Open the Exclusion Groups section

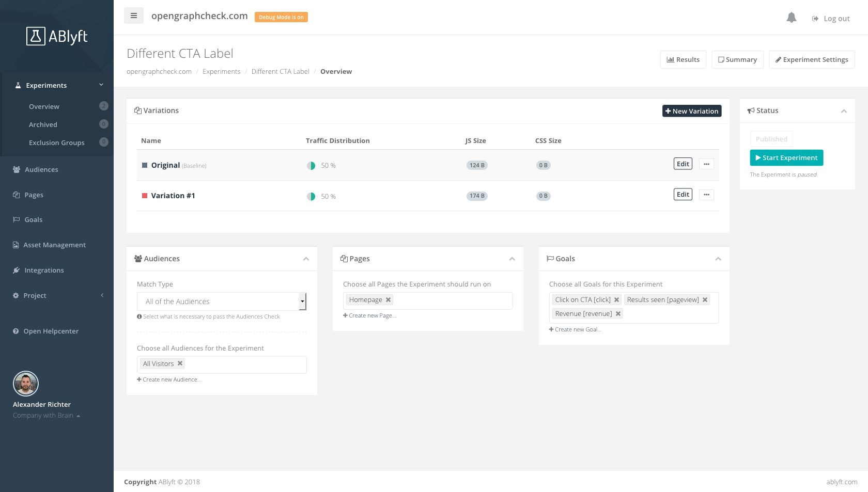tap(57, 142)
